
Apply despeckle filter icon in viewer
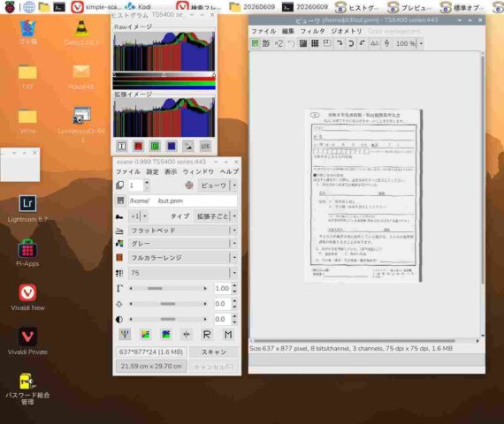(302, 43)
